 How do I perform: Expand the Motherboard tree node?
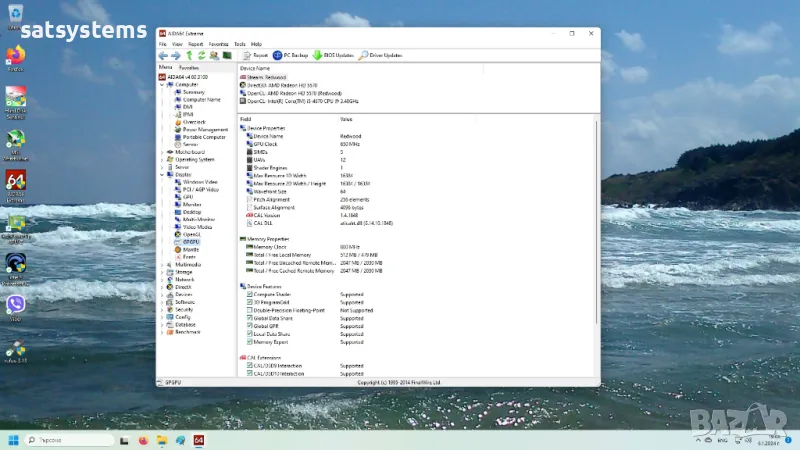163,152
